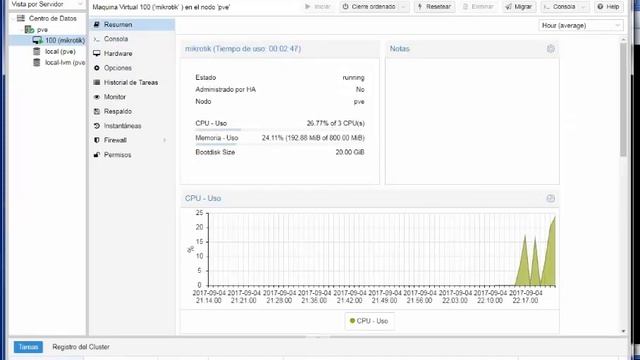The image size is (640, 360).
Task: Switch to the Tareas tab
Action: (28, 347)
